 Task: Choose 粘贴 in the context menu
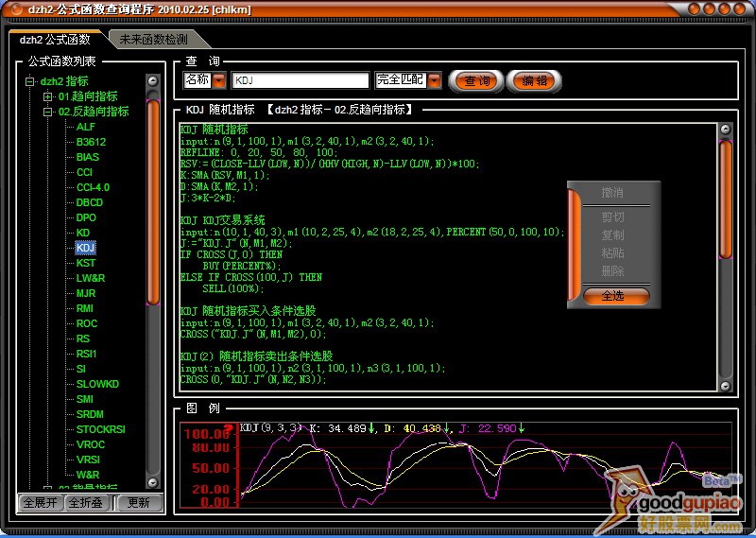(x=612, y=252)
